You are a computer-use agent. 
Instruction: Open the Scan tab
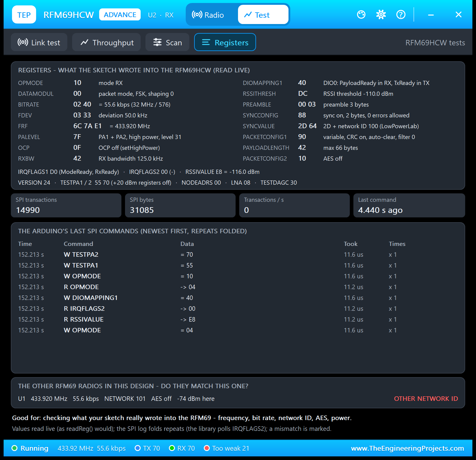point(167,42)
